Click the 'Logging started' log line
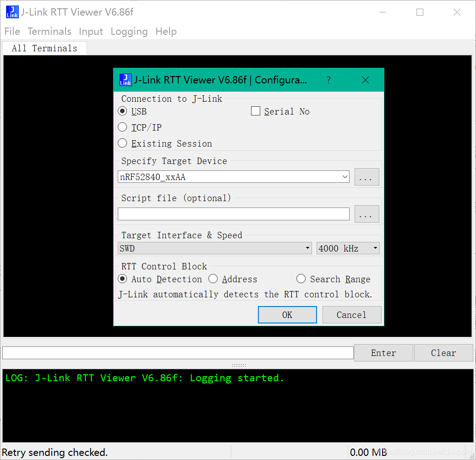Screen dimensions: 476x460 [145, 378]
